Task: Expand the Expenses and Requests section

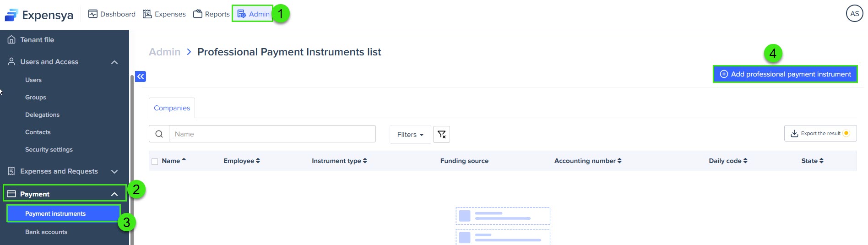Action: 114,171
